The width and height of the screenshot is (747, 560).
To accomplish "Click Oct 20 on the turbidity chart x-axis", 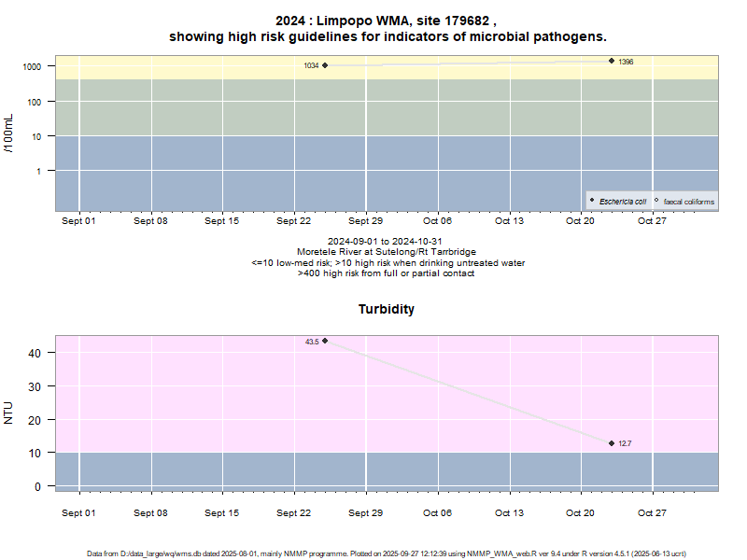I will point(580,512).
